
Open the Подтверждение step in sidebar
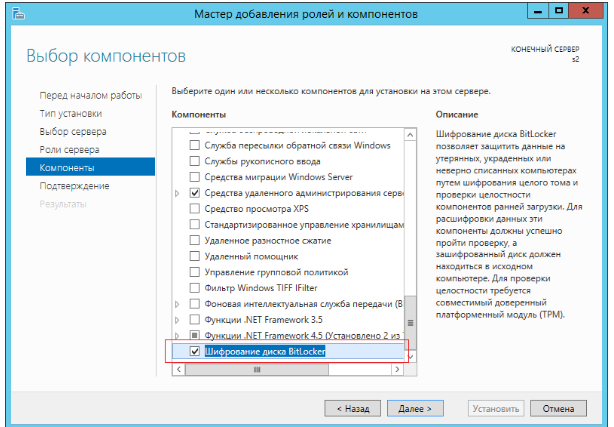[74, 186]
